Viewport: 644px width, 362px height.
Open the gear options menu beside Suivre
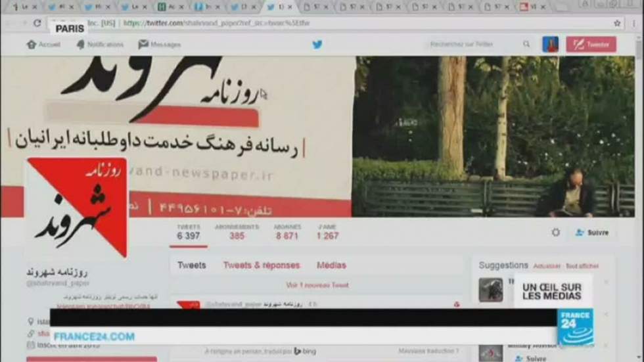pos(556,233)
